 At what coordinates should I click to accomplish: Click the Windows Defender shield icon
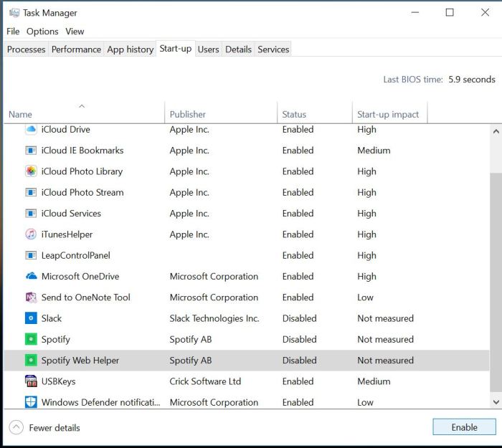(31, 402)
